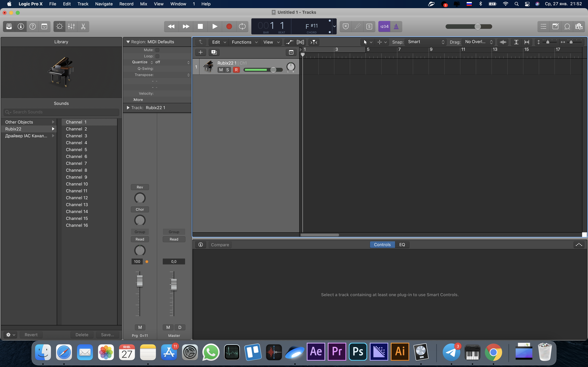The image size is (588, 367).
Task: Toggle the metronome click button
Action: click(396, 26)
